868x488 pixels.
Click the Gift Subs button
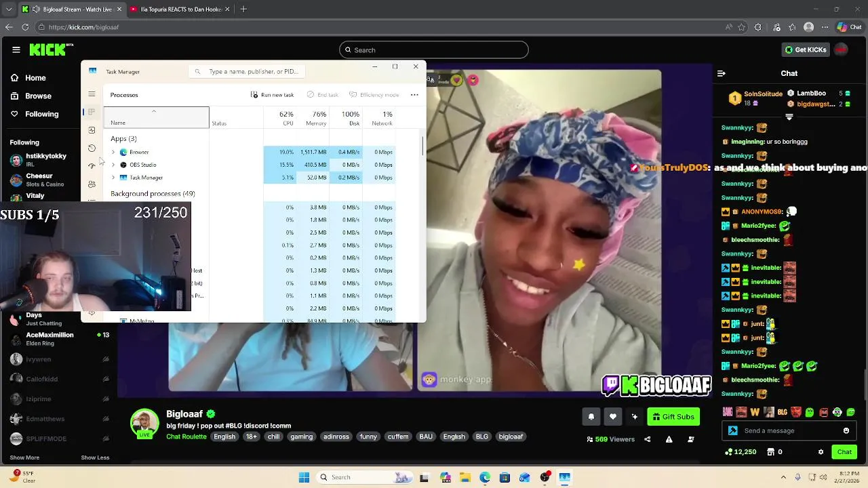click(x=673, y=417)
